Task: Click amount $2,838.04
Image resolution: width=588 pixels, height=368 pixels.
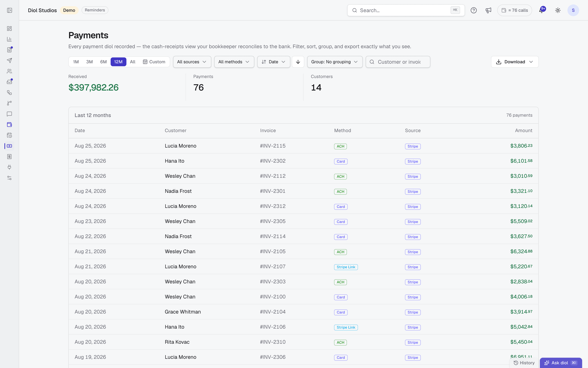Action: (521, 282)
